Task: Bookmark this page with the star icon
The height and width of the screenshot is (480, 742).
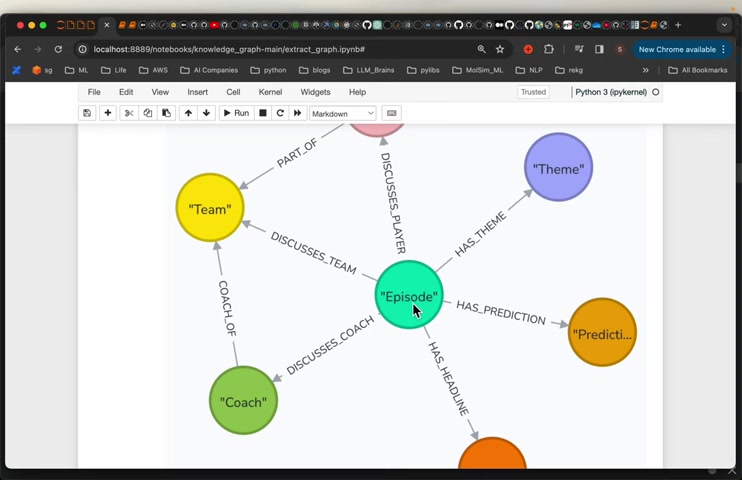Action: click(x=500, y=49)
